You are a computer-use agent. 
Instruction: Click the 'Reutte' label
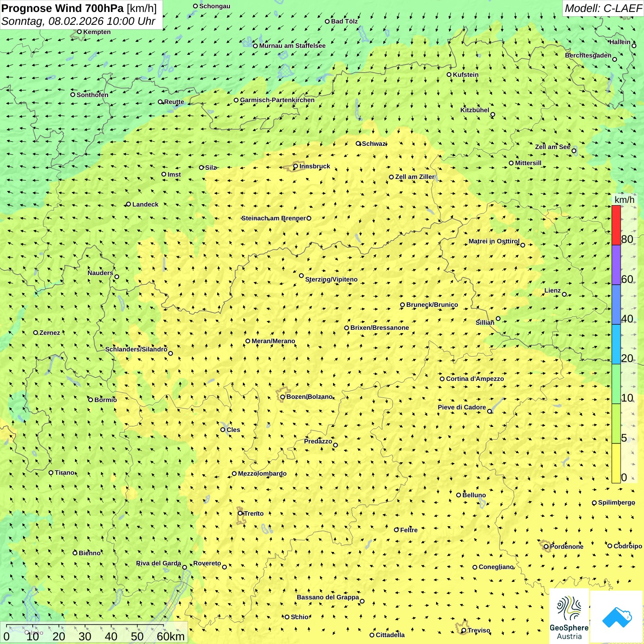pyautogui.click(x=174, y=102)
